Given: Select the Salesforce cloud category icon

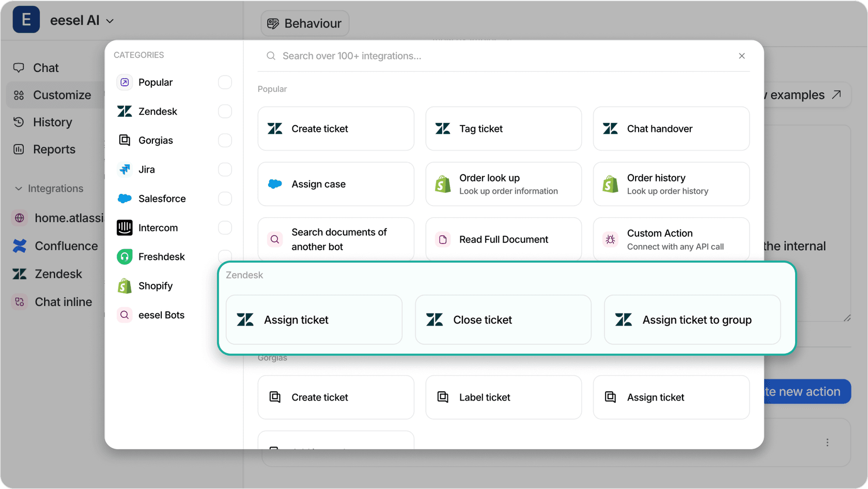Looking at the screenshot, I should pos(125,198).
